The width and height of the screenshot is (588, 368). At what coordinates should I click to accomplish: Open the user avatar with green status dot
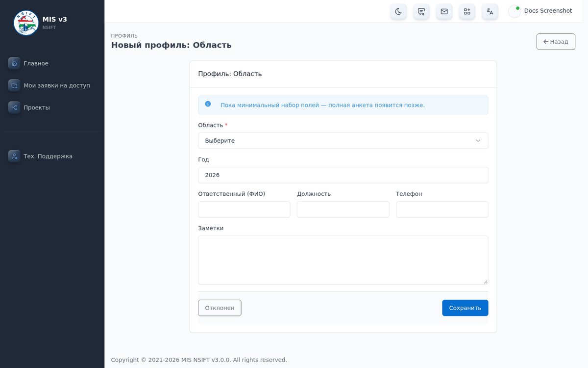(x=514, y=11)
